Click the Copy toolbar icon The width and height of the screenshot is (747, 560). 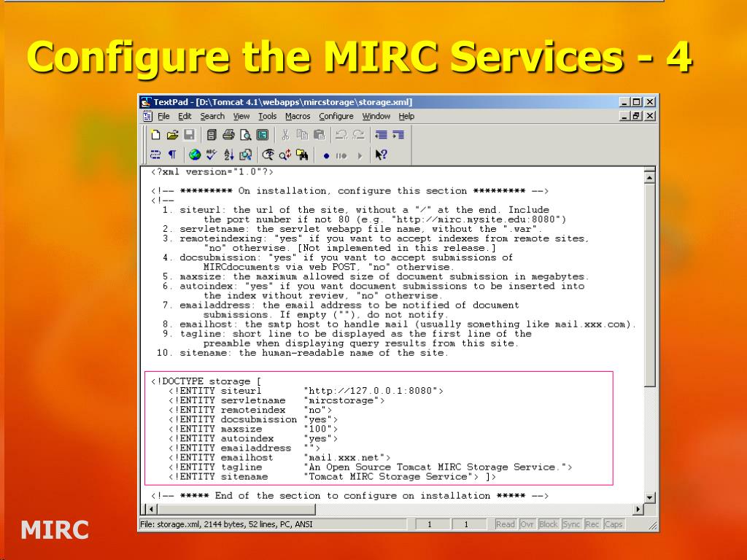[302, 135]
